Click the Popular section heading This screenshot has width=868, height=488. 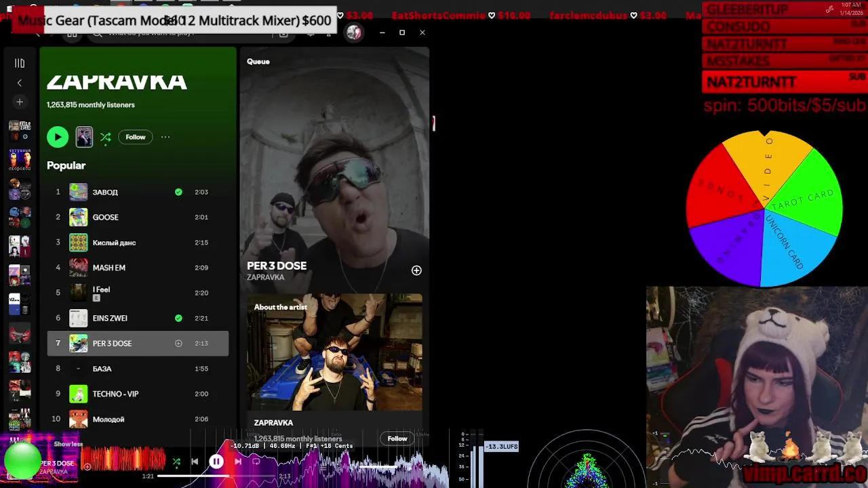66,165
